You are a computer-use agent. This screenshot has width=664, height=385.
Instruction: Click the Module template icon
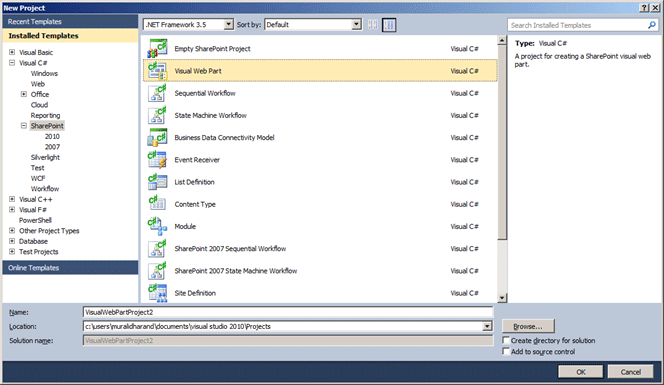point(157,227)
